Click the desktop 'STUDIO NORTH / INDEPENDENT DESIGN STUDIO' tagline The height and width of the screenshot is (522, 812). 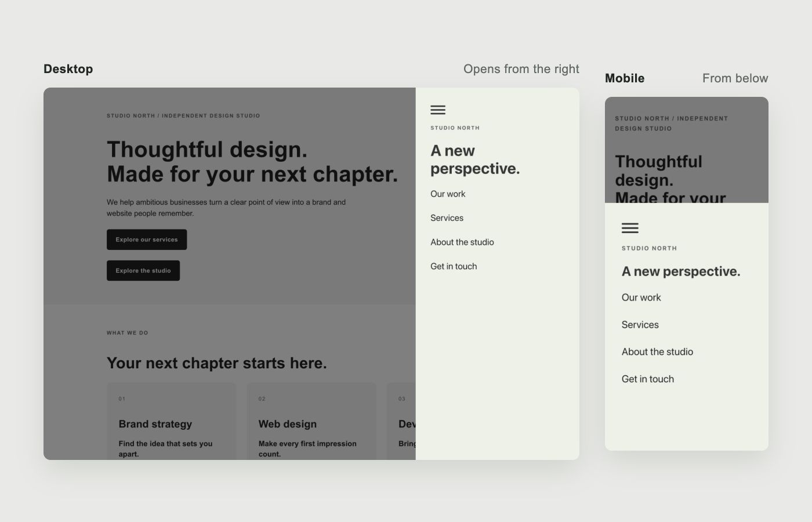[x=183, y=116]
